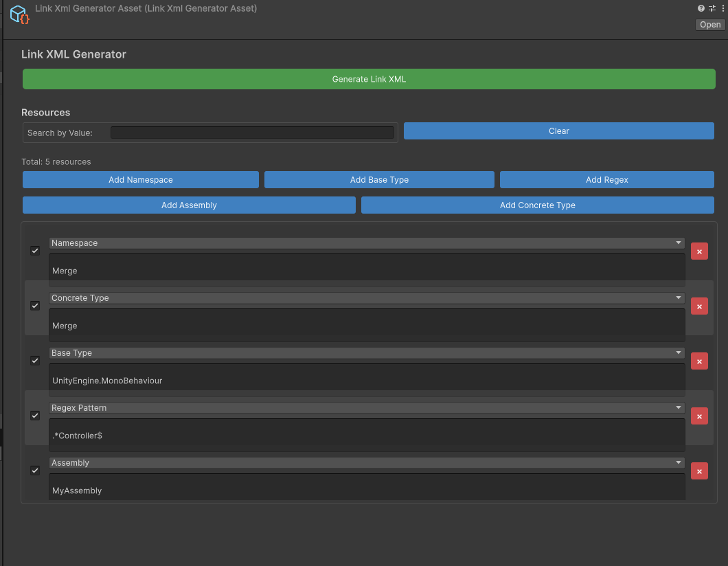Screen dimensions: 728x566
Task: Open the three-dot context menu in header
Action: click(723, 8)
